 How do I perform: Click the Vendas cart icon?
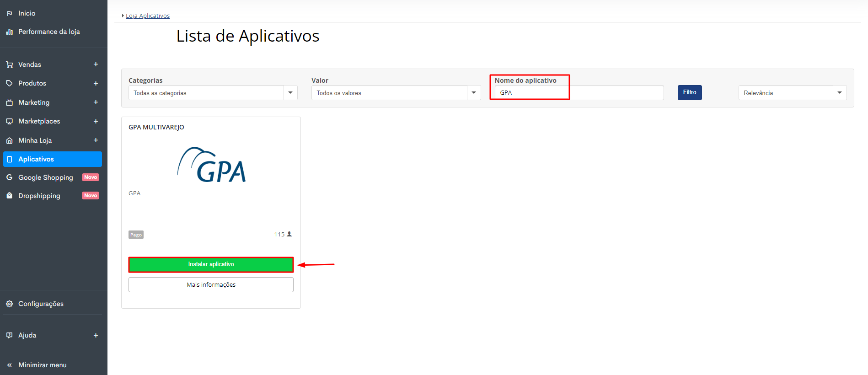click(x=9, y=64)
